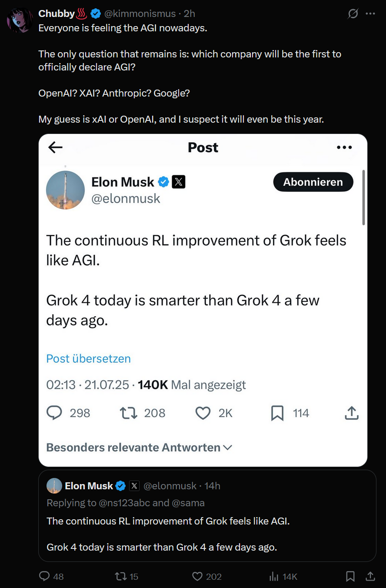Viewport: 386px width, 588px height.
Task: Click the back arrow in embedded post
Action: [x=55, y=147]
